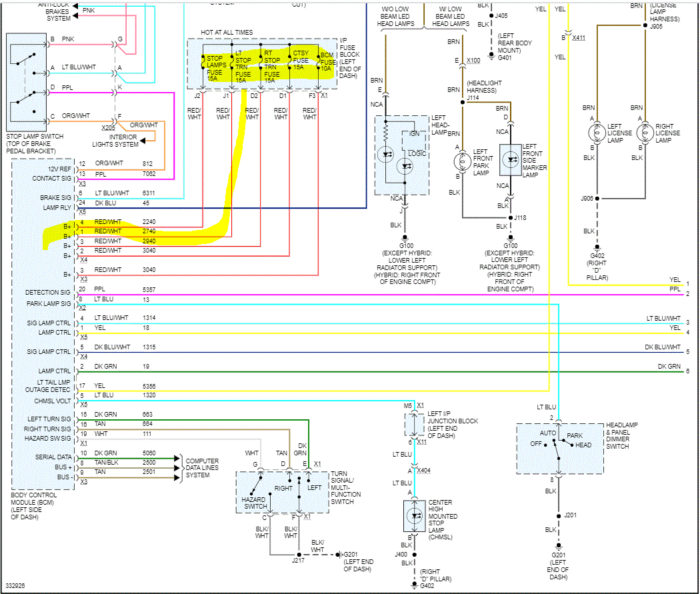This screenshot has width=700, height=594.
Task: Click circuit number "2740"
Action: click(x=149, y=231)
